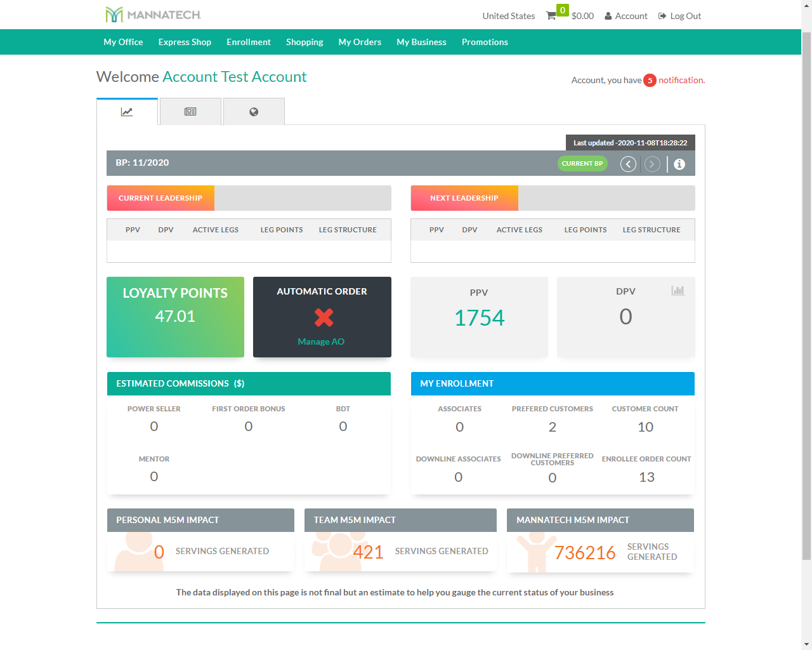Click the Mannatech logo
The height and width of the screenshot is (650, 812).
153,15
